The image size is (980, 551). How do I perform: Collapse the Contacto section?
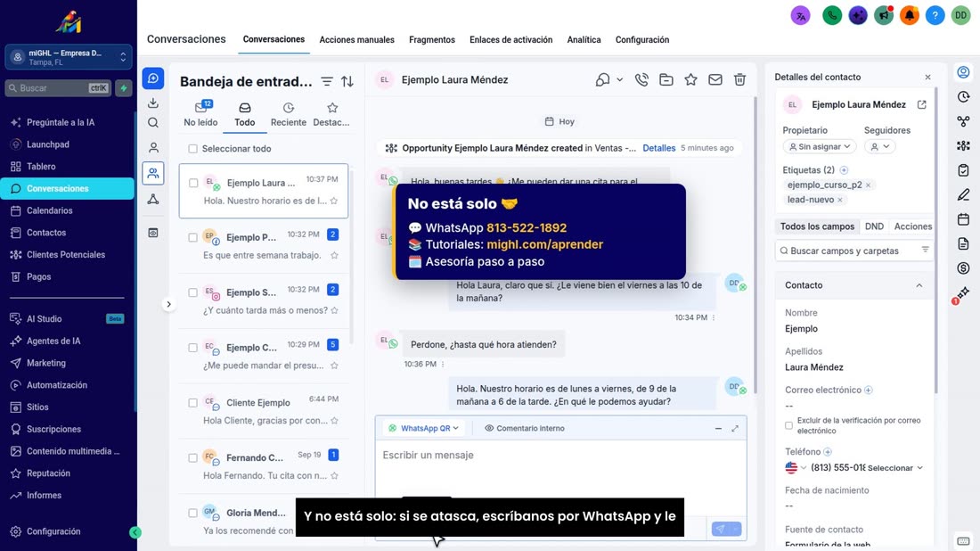(919, 285)
